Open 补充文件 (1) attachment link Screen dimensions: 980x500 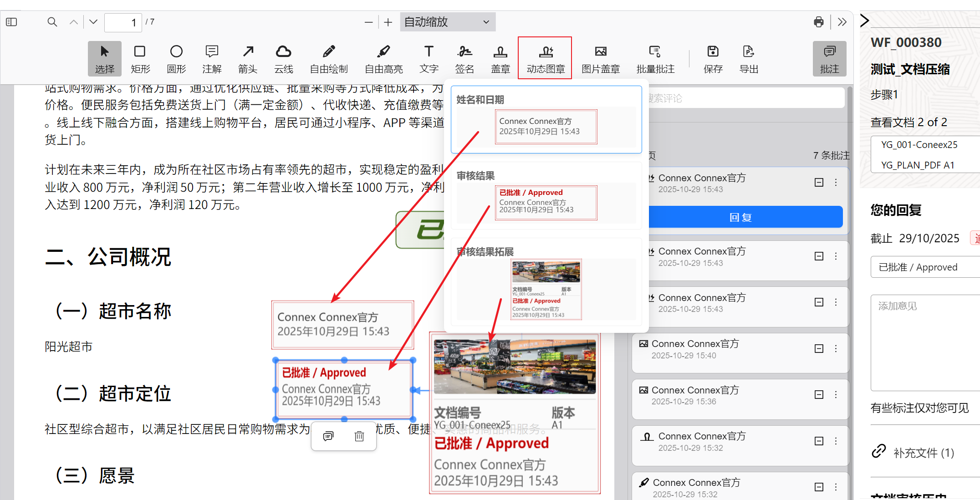[923, 453]
